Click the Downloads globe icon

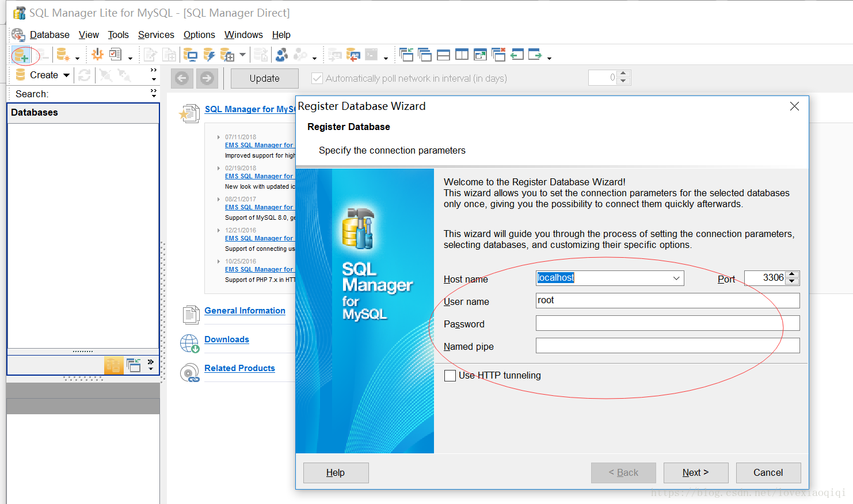point(189,343)
